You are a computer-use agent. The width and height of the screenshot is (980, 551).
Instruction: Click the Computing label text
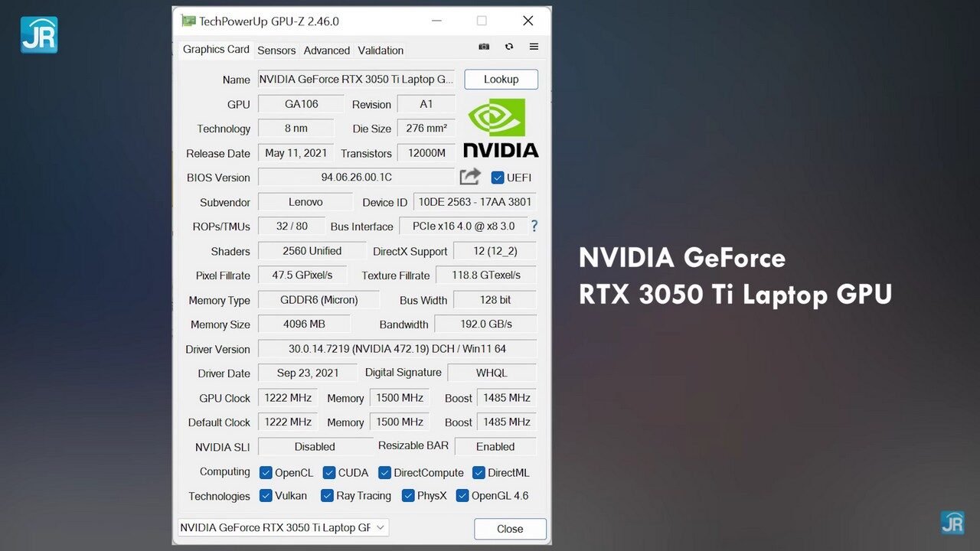[225, 472]
